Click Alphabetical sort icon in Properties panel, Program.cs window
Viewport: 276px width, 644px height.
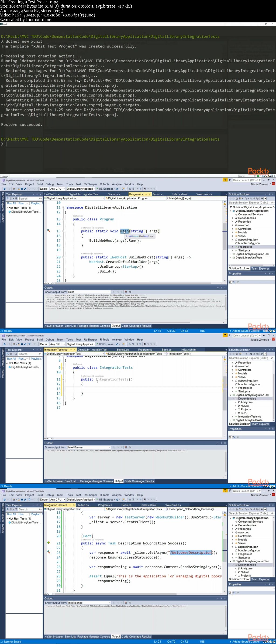point(233,282)
